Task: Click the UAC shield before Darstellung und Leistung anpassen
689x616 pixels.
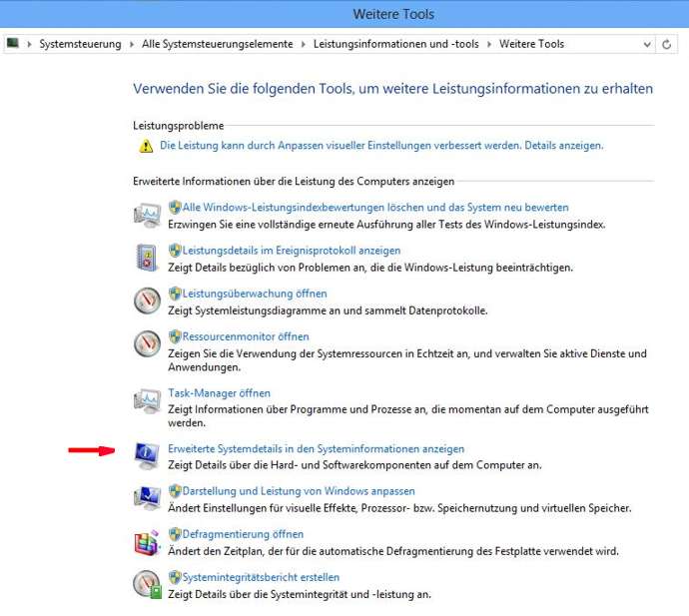Action: tap(175, 491)
